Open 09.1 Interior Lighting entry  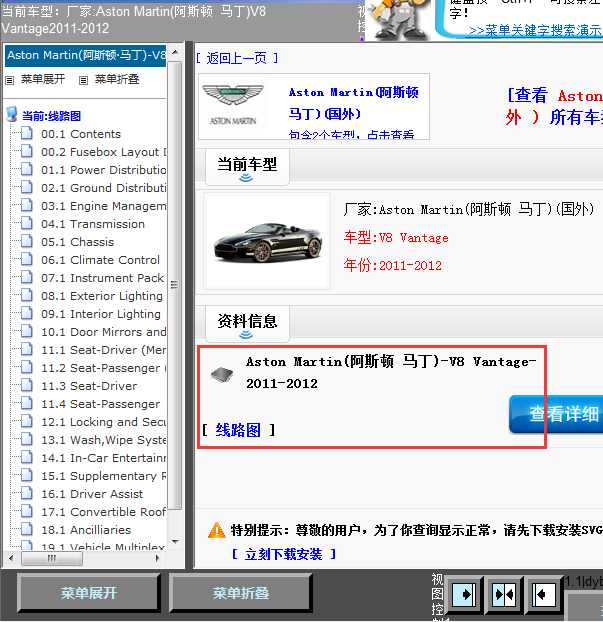[x=101, y=314]
